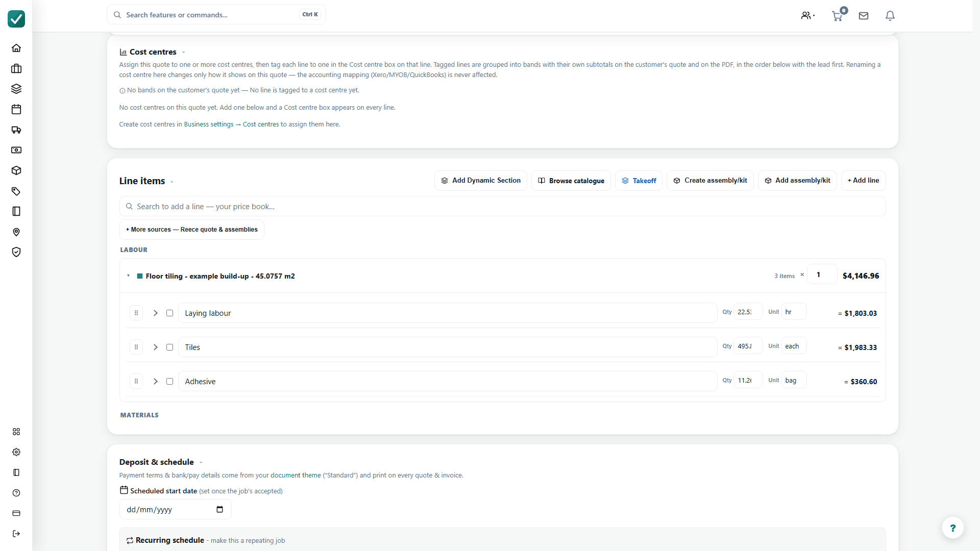Focus the price book line search field

point(502,207)
